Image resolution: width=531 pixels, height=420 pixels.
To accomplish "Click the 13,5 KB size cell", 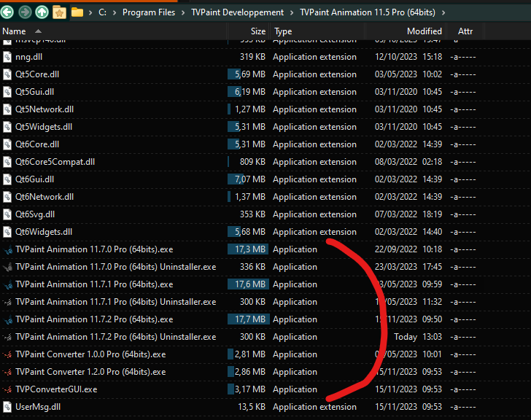I will click(252, 407).
